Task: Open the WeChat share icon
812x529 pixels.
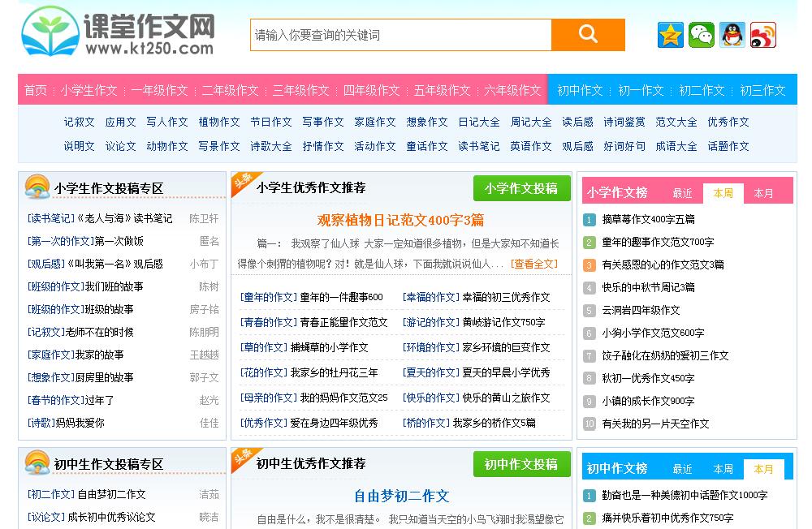Action: point(702,35)
